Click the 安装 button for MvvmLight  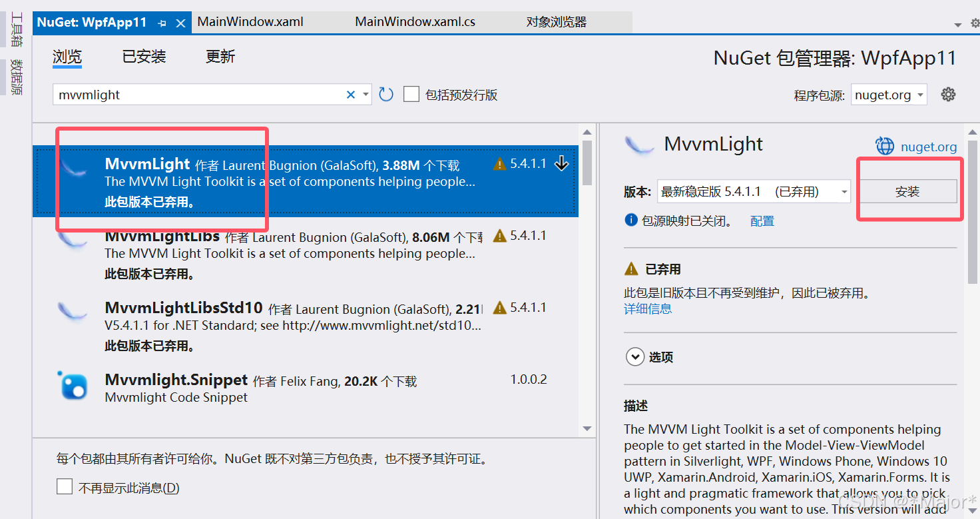[x=908, y=191]
